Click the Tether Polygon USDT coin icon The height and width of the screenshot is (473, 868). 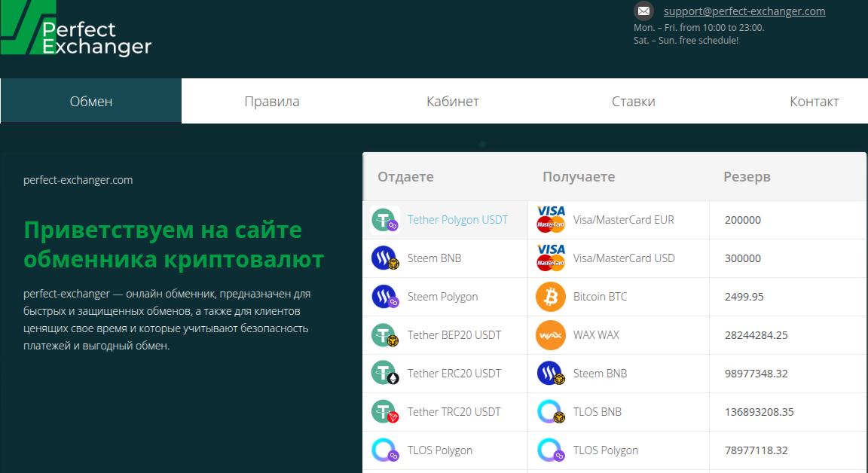(x=385, y=220)
